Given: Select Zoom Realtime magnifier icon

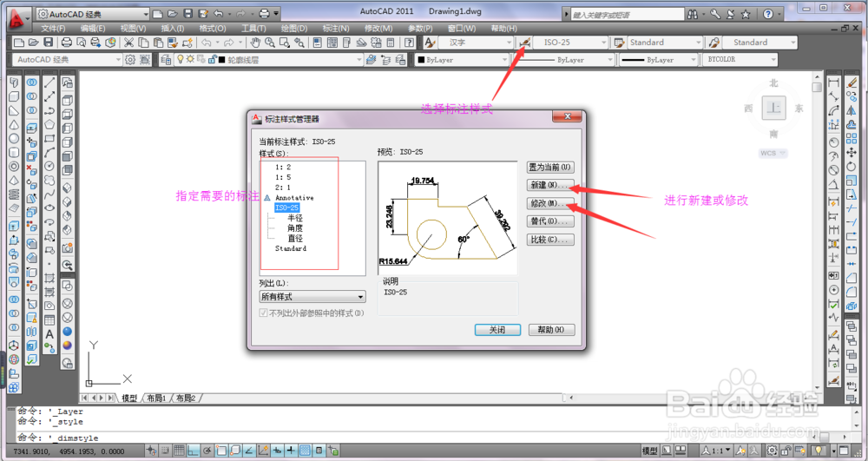Looking at the screenshot, I should click(x=270, y=42).
